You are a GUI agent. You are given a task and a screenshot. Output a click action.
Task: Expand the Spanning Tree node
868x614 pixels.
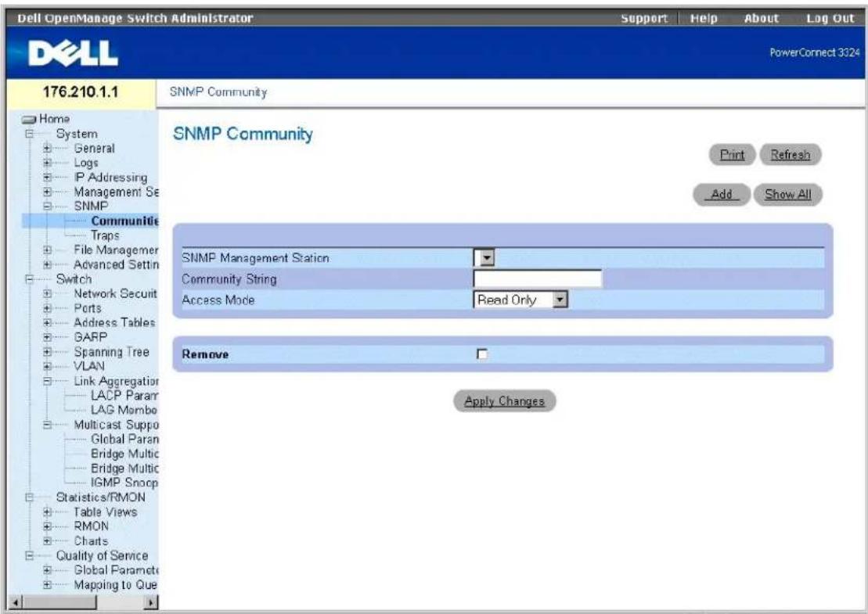tap(48, 352)
